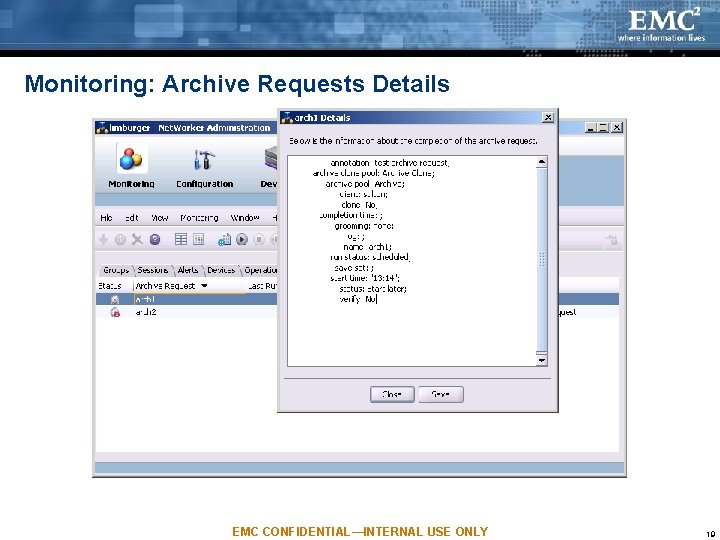Click the 'run status: scheduled' line
720x540 pixels.
coord(370,257)
